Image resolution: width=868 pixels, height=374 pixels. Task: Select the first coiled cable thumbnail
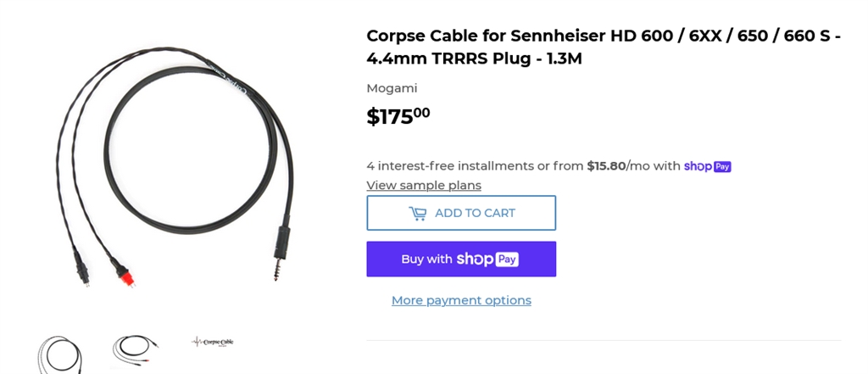coord(59,354)
